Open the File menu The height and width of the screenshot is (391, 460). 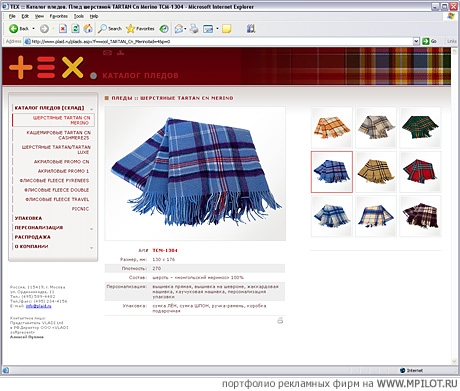tap(12, 16)
